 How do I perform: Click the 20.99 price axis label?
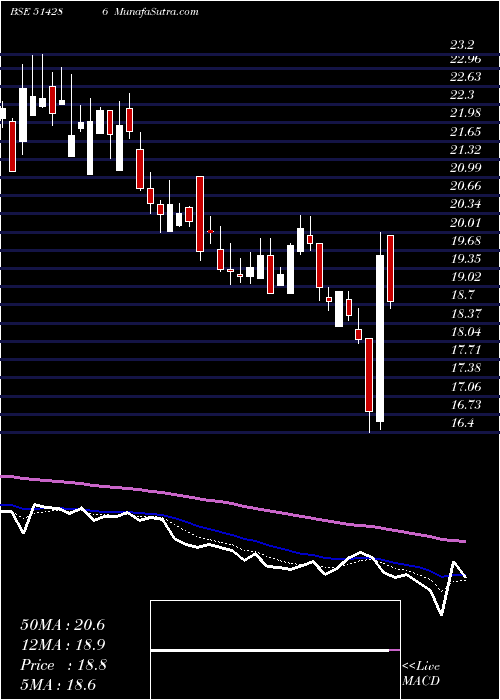[465, 168]
